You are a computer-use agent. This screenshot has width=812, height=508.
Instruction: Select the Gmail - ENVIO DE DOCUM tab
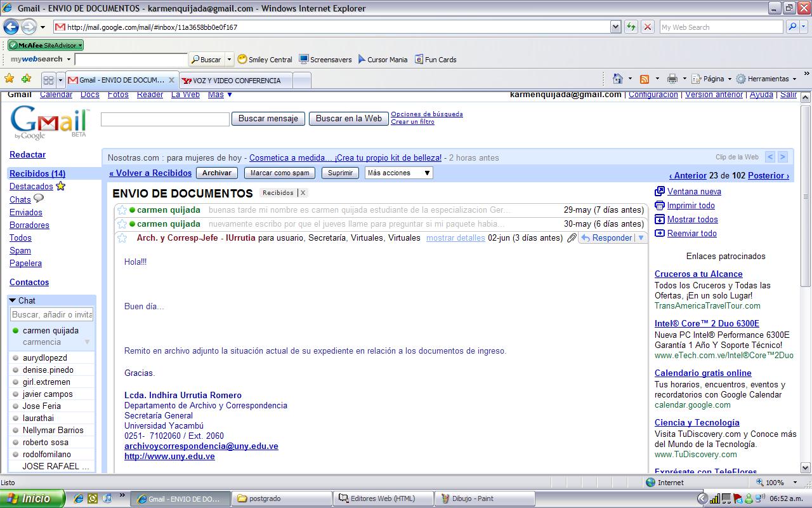click(x=121, y=81)
